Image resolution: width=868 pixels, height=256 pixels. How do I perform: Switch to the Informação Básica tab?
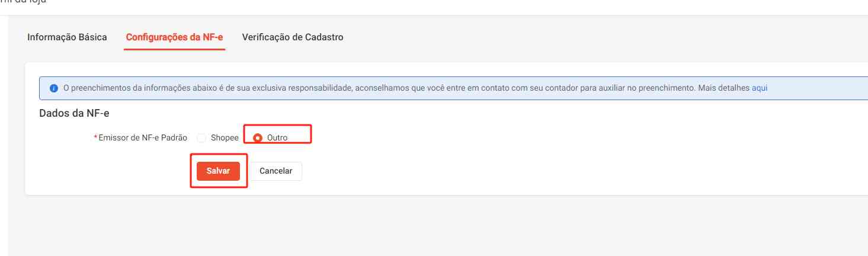click(67, 37)
